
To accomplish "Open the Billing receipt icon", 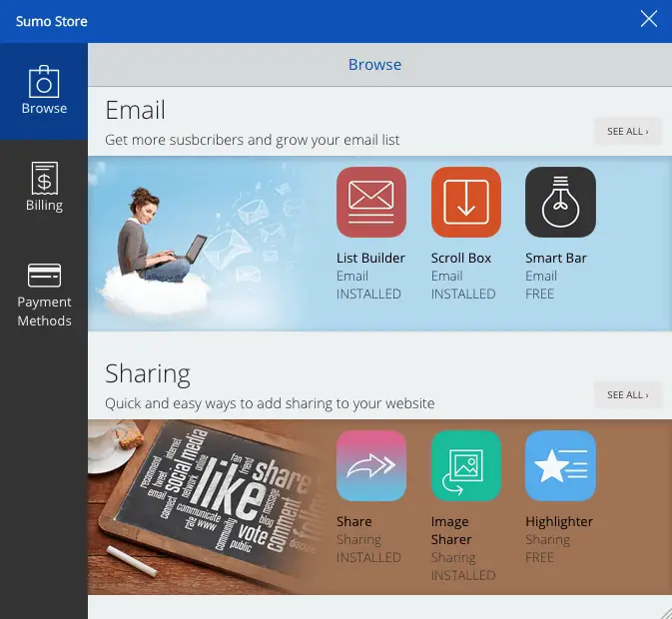I will tap(44, 178).
